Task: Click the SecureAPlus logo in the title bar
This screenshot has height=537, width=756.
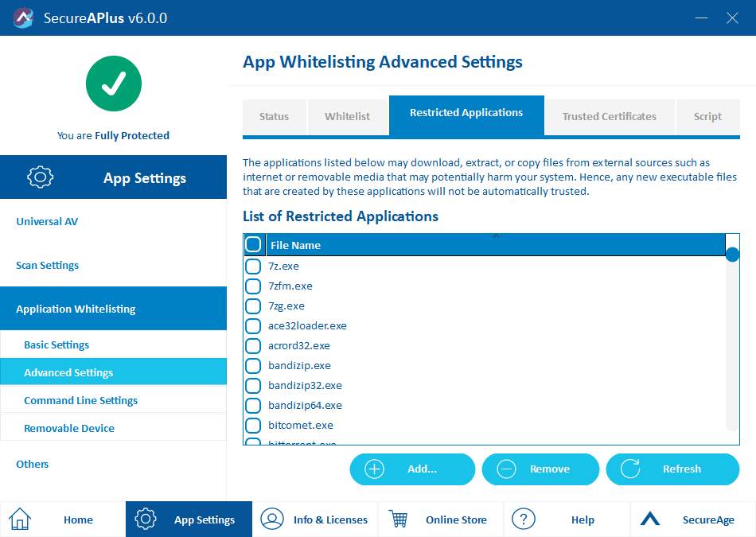Action: 23,18
